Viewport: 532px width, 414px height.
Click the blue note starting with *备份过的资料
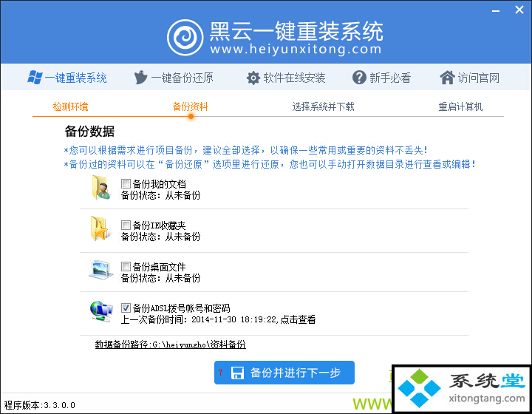tap(270, 165)
